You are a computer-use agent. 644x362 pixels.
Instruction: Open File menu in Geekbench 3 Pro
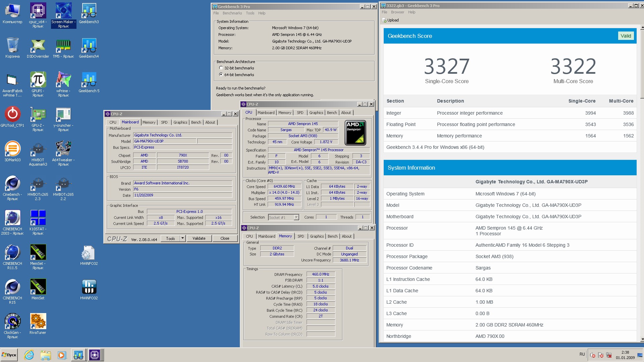point(216,13)
